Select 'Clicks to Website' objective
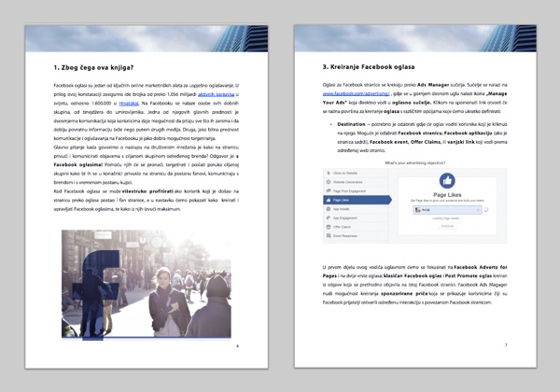This screenshot has width=560, height=392. tap(356, 173)
